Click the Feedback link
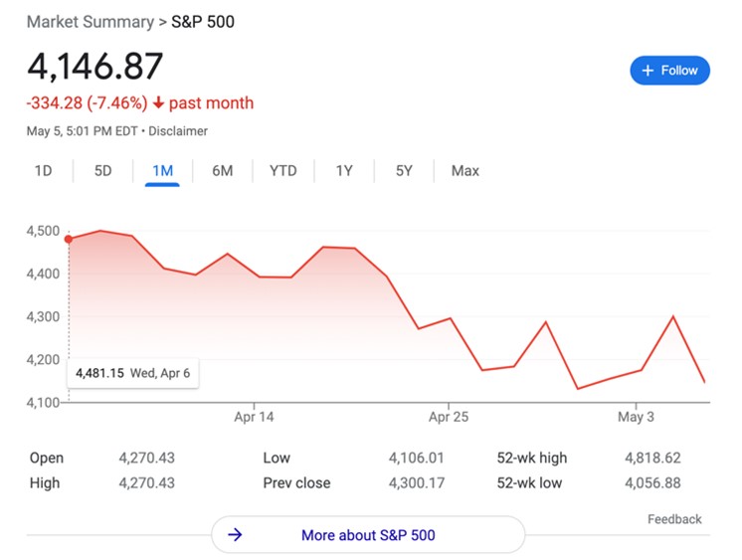742x560 pixels. [x=674, y=519]
